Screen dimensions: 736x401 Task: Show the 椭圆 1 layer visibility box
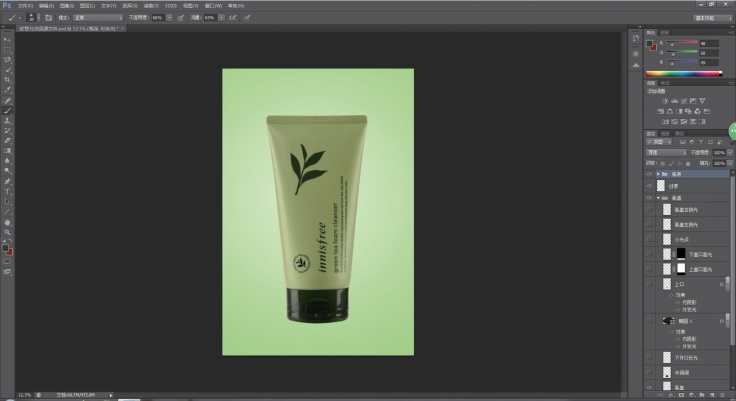pyautogui.click(x=649, y=321)
